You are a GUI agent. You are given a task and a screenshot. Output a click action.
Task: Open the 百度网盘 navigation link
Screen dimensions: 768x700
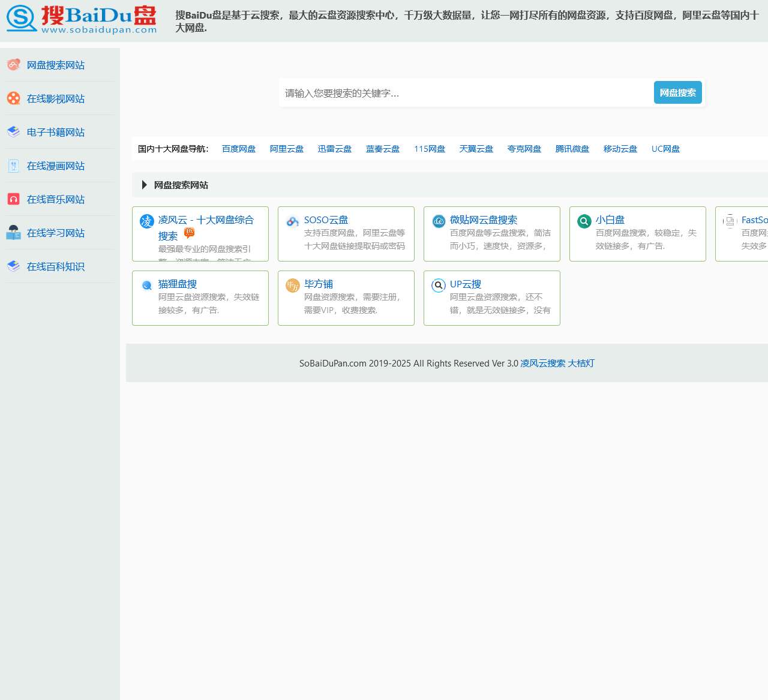coord(239,149)
